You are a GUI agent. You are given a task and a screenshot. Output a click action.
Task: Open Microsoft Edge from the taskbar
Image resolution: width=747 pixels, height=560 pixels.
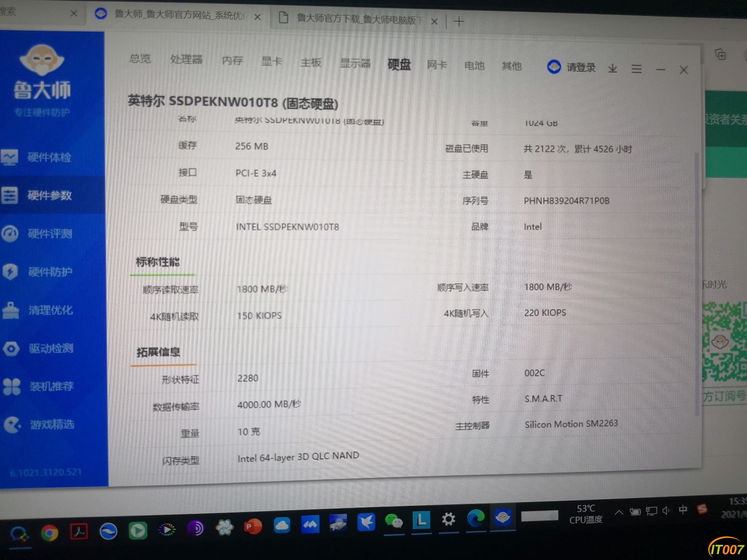[476, 518]
